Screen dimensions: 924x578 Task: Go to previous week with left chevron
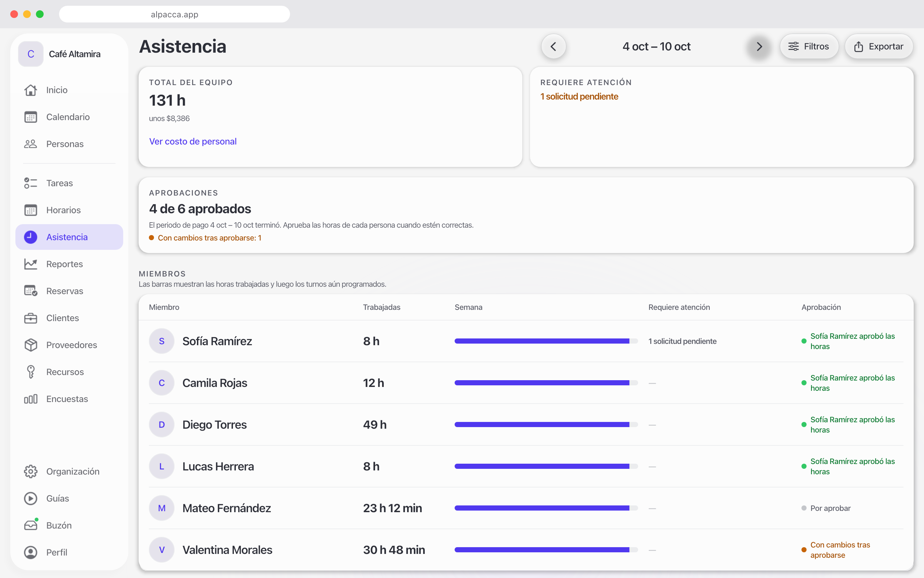[x=553, y=46]
